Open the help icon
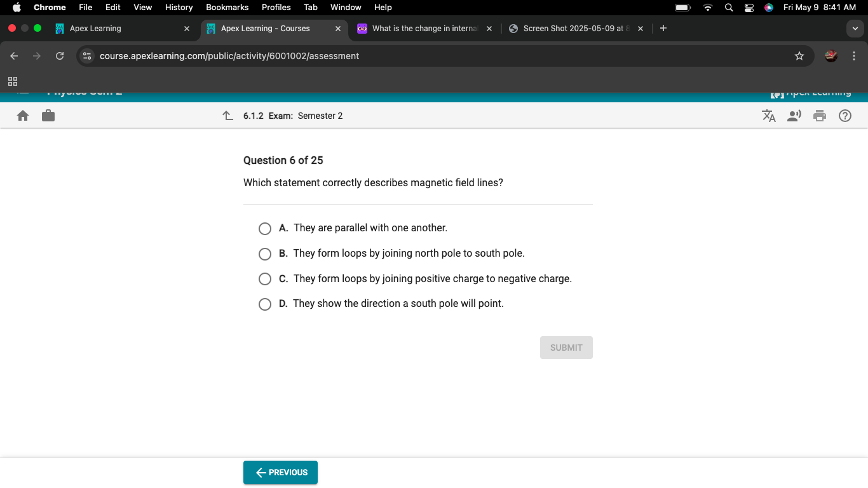 click(845, 116)
